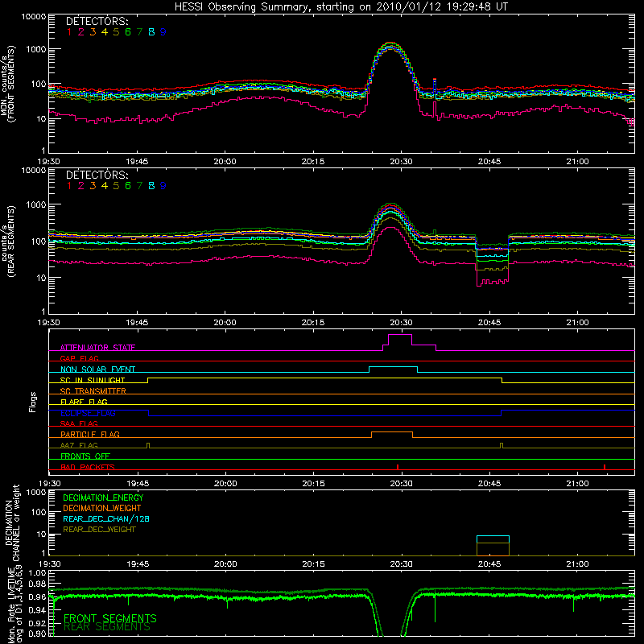Click the raised step of the ATTENUATOR_STATE line
This screenshot has width=644, height=644.
click(399, 335)
